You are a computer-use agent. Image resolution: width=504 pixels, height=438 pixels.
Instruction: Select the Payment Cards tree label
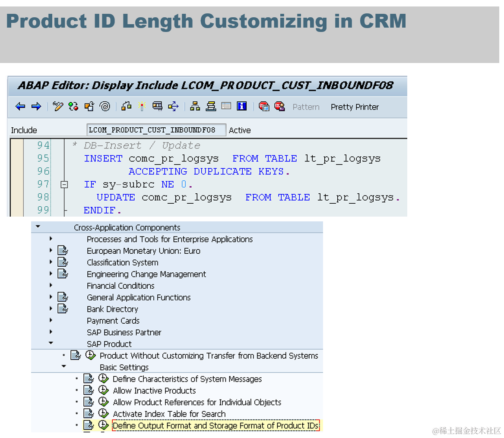pyautogui.click(x=113, y=321)
